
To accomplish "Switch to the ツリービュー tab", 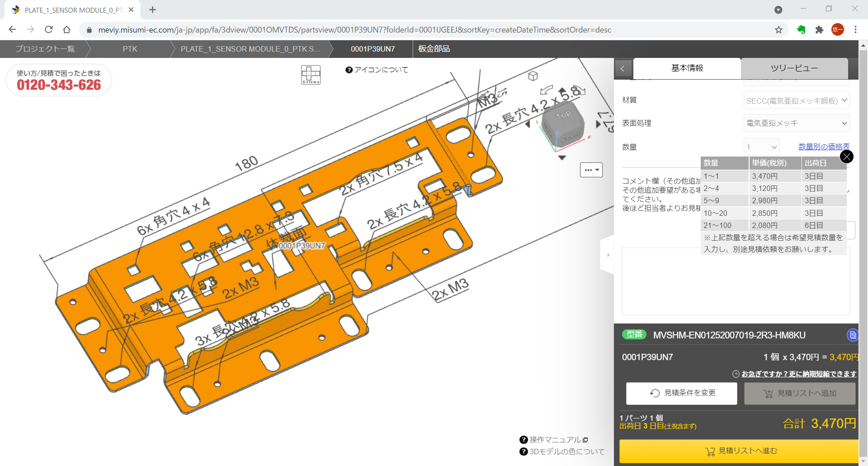I will click(x=794, y=68).
